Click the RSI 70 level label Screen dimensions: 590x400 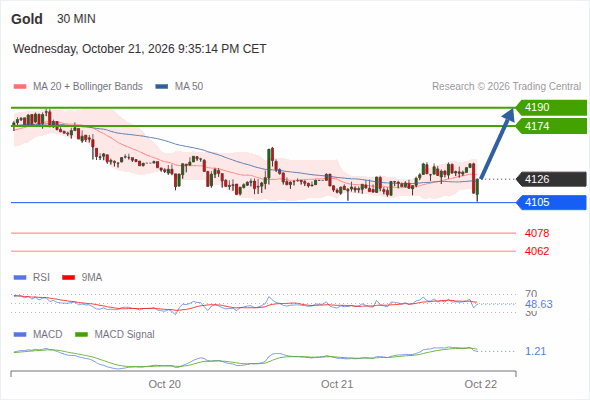pos(531,294)
